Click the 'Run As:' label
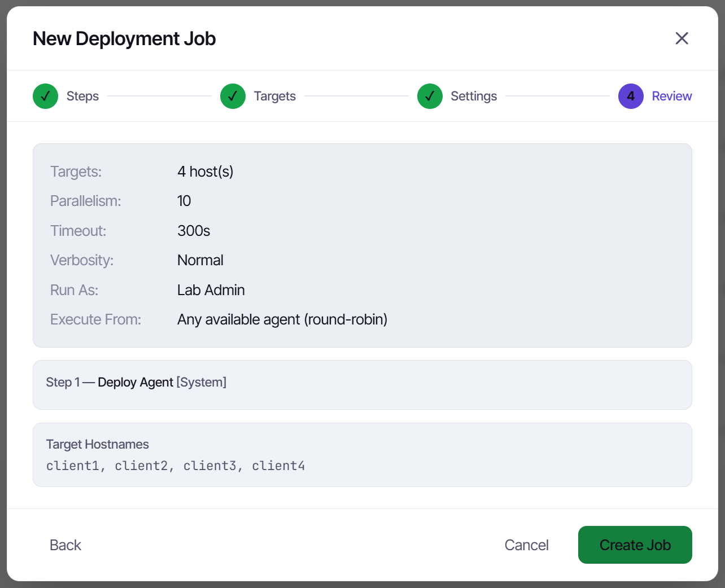725x588 pixels. tap(75, 290)
